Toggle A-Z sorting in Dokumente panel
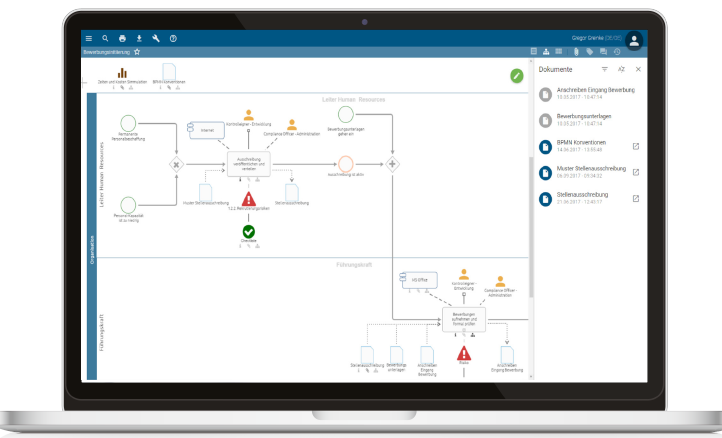 (x=621, y=69)
